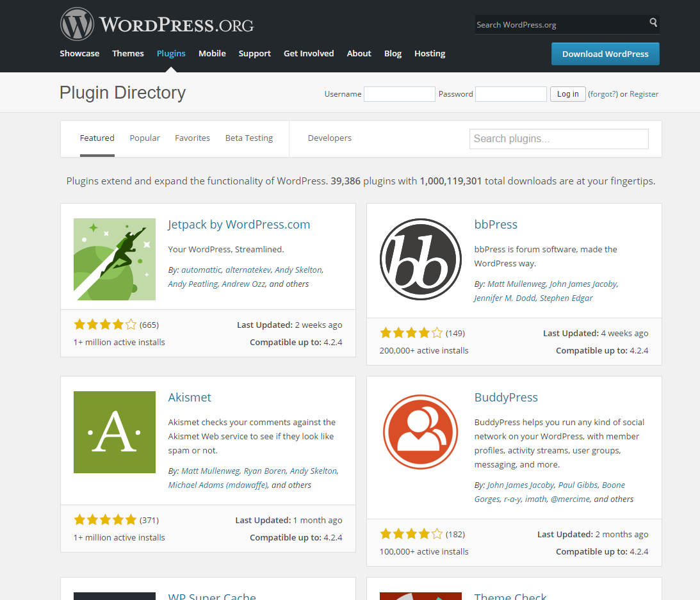Open the Theme Check title link
Viewport: 700px width, 600px height.
510,596
